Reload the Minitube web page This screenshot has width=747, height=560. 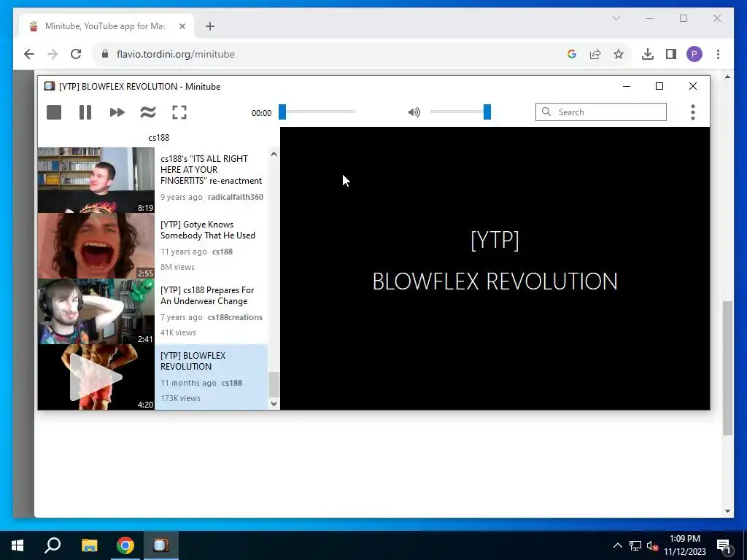76,54
